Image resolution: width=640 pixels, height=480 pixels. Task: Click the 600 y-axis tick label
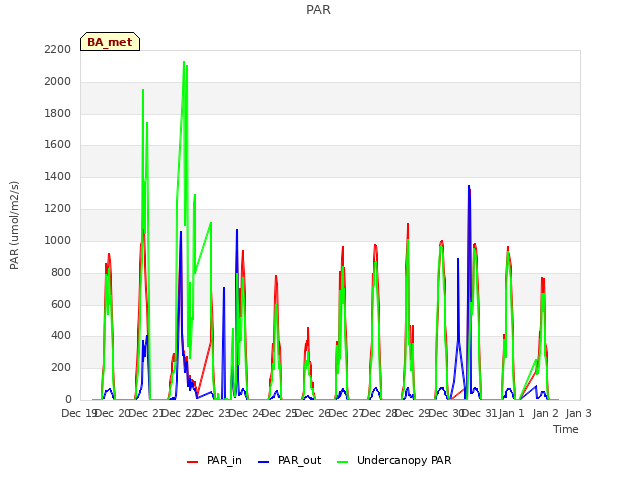pos(61,304)
